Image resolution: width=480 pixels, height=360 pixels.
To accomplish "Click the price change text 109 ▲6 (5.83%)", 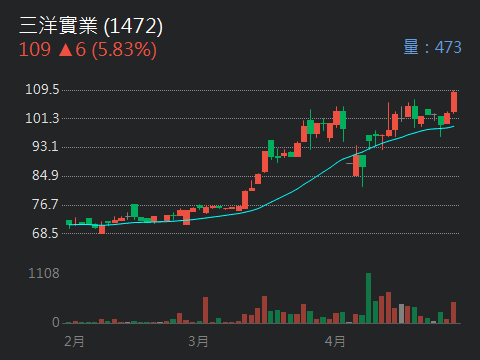I will point(88,50).
